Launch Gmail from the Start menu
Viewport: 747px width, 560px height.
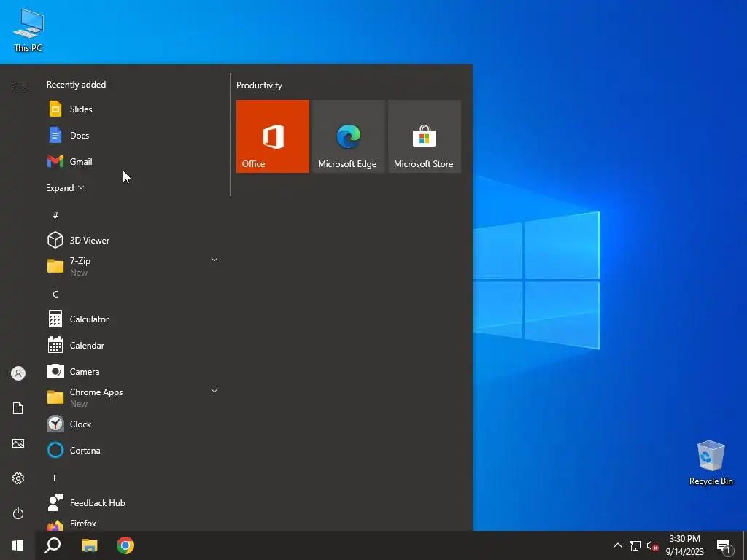pos(133,161)
